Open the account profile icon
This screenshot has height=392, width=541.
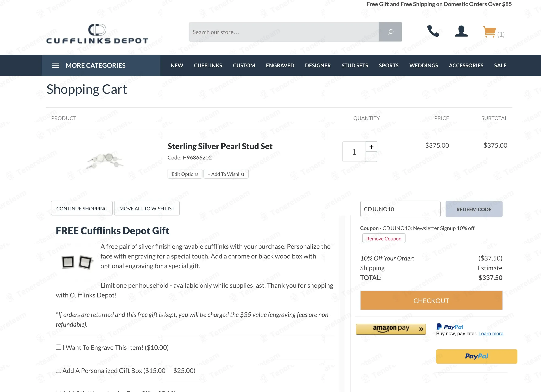coord(461,31)
